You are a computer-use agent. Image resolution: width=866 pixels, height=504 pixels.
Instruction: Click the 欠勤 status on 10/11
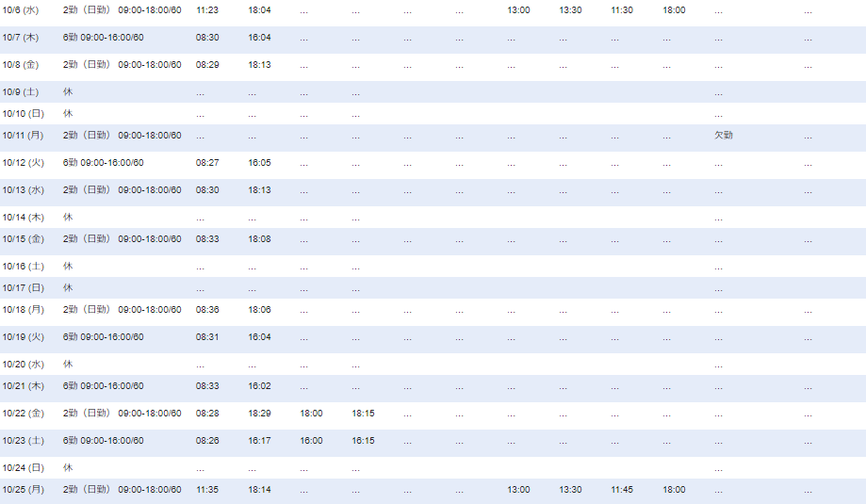[x=723, y=136]
